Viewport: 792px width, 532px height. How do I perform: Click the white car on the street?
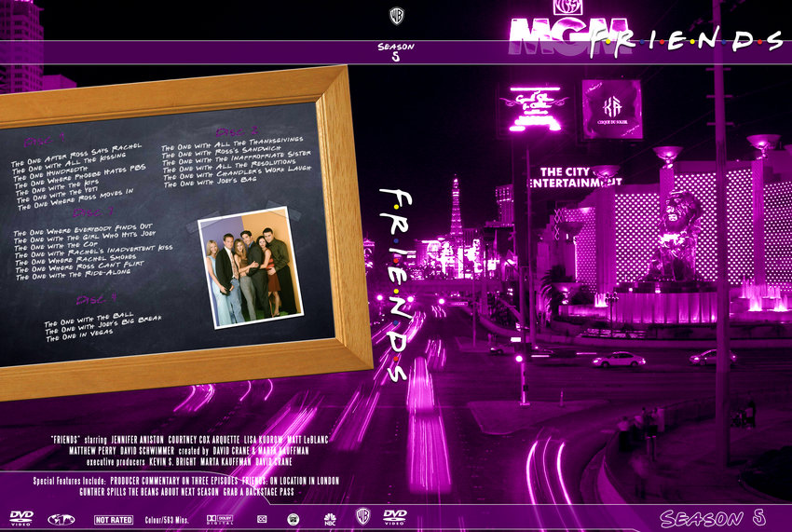[619, 360]
